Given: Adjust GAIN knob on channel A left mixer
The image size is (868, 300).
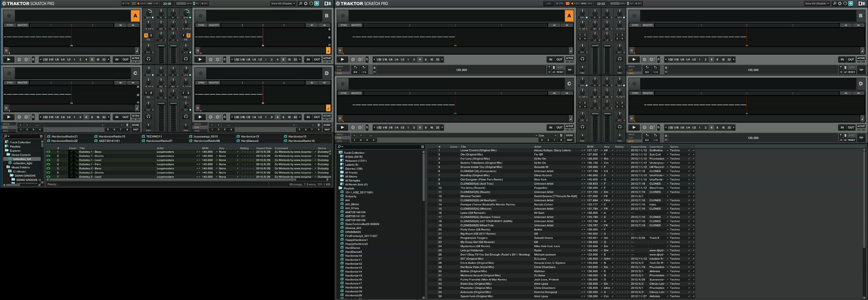Looking at the screenshot, I should pos(149,13).
